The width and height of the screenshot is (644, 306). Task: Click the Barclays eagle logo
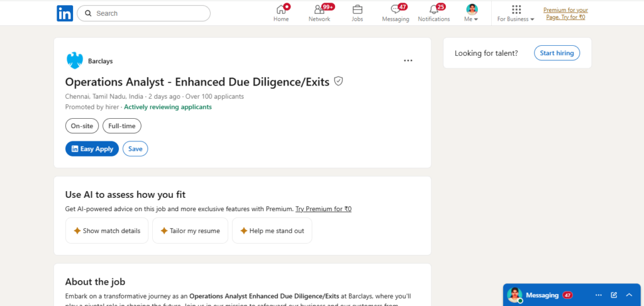[75, 61]
